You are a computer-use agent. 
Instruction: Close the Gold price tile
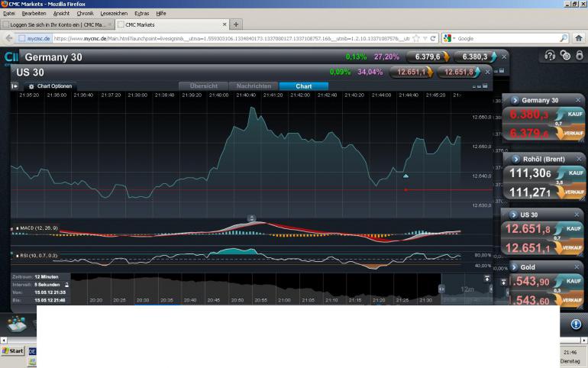(x=577, y=266)
